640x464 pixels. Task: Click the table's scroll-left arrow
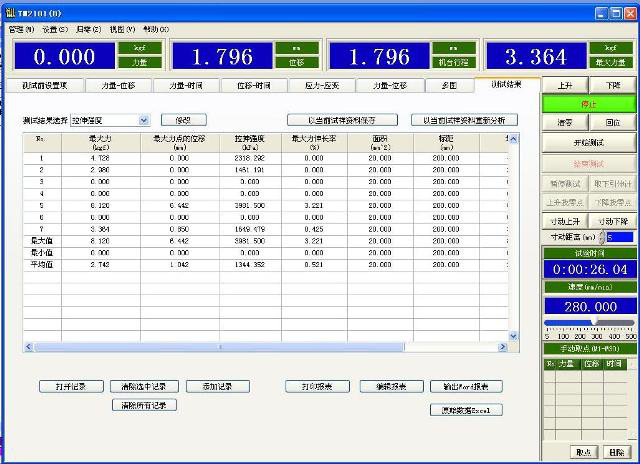pos(29,347)
